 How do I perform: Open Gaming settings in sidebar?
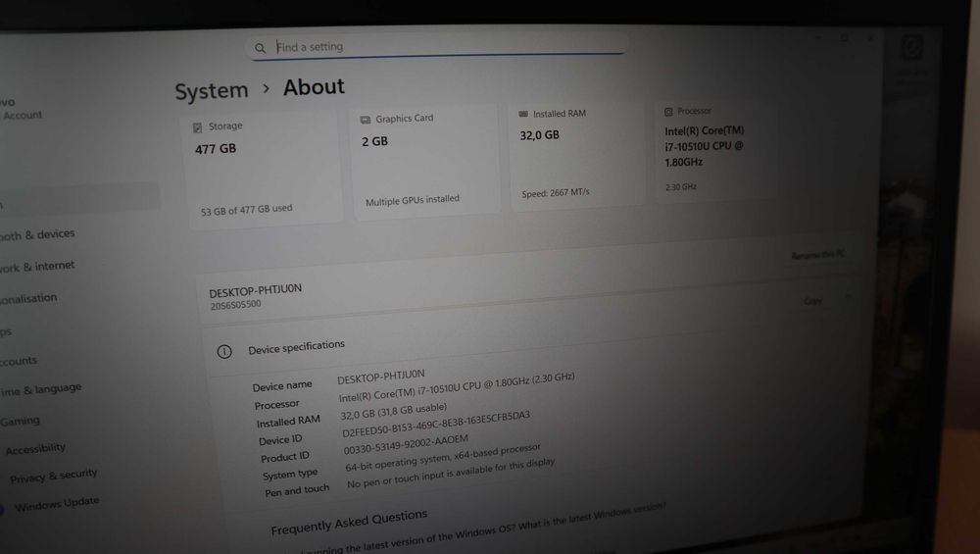pos(20,421)
